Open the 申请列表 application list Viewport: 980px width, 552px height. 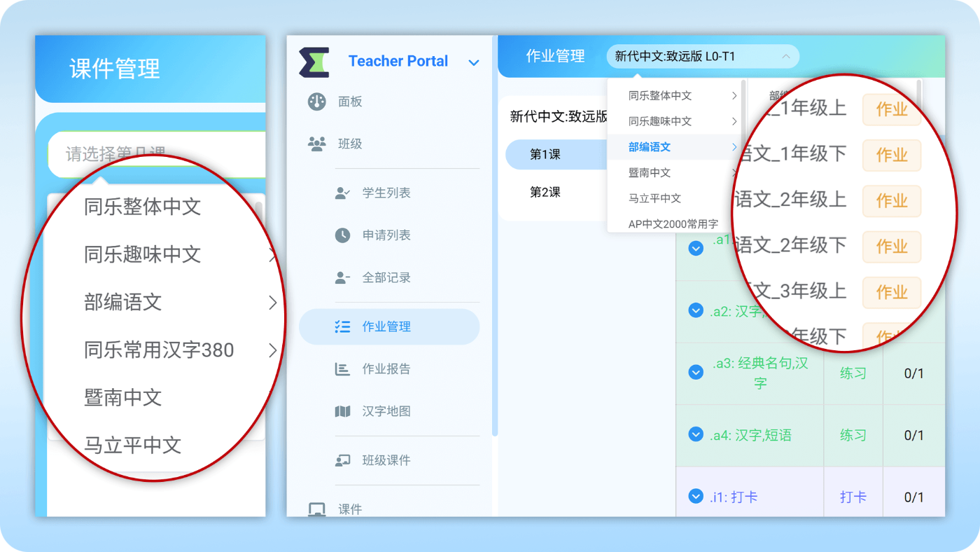point(342,235)
